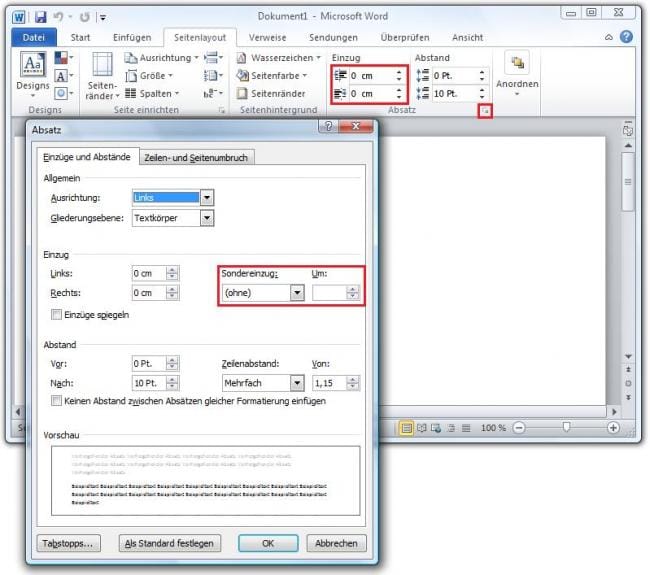This screenshot has width=650, height=575.
Task: Open the theme effects icon
Action: pyautogui.click(x=64, y=93)
